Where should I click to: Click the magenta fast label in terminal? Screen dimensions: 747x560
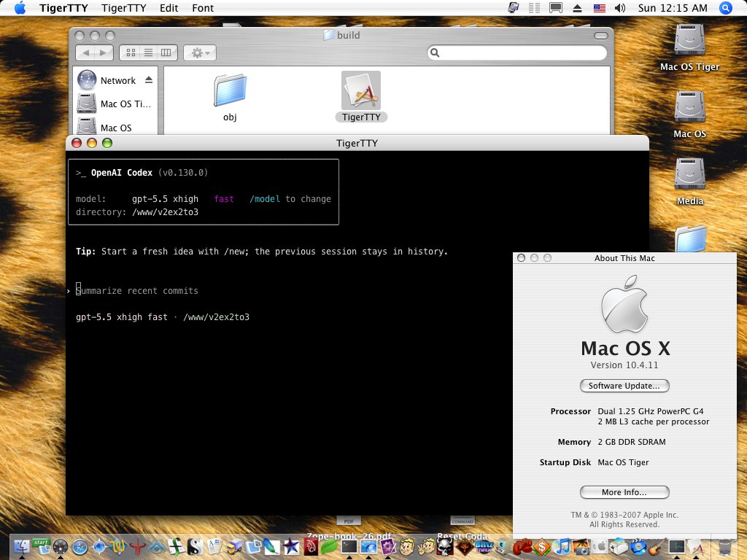[224, 199]
